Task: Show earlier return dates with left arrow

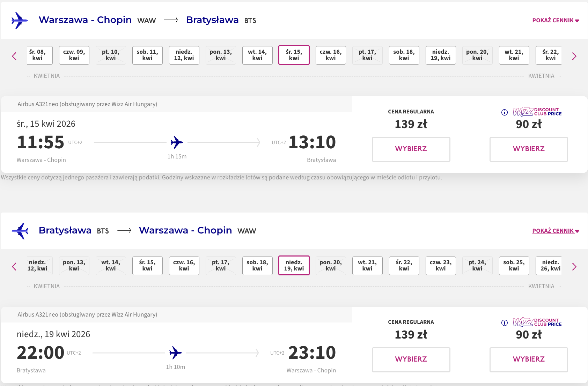Action: [x=14, y=267]
